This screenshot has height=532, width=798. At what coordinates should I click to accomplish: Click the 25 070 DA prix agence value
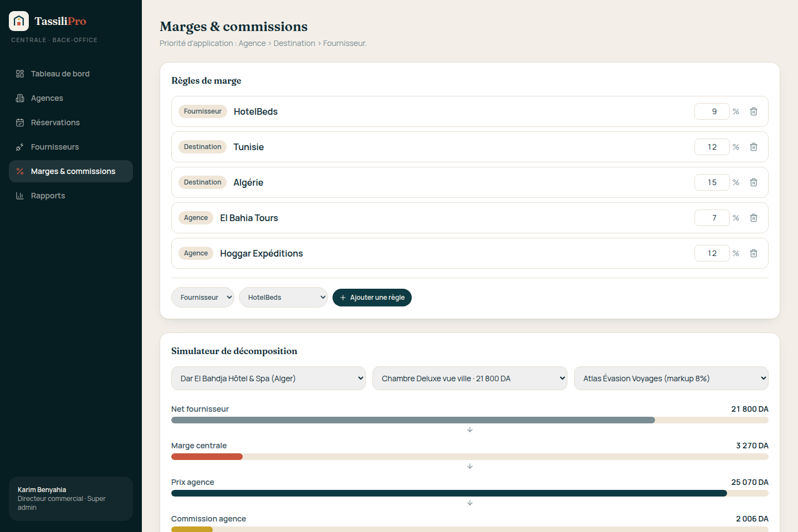tap(750, 482)
